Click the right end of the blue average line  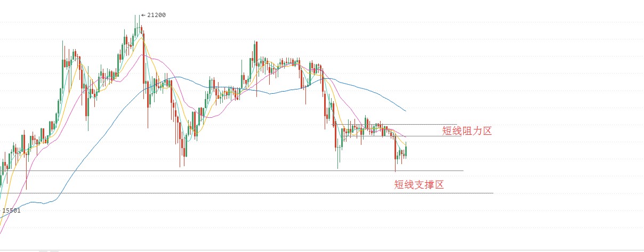pos(405,110)
